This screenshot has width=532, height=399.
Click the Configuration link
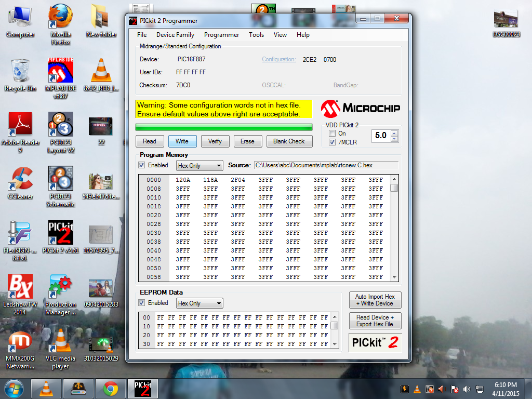[279, 59]
